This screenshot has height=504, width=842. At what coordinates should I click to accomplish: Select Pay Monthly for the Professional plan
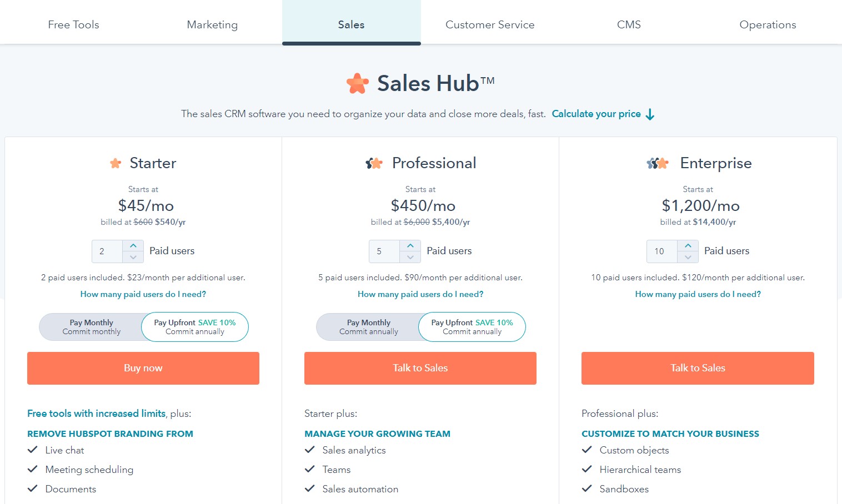369,327
